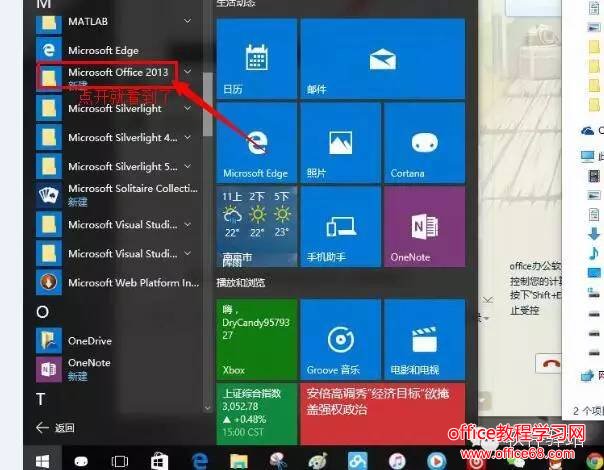This screenshot has height=470, width=604.
Task: Click the OneDrive text label
Action: (90, 341)
